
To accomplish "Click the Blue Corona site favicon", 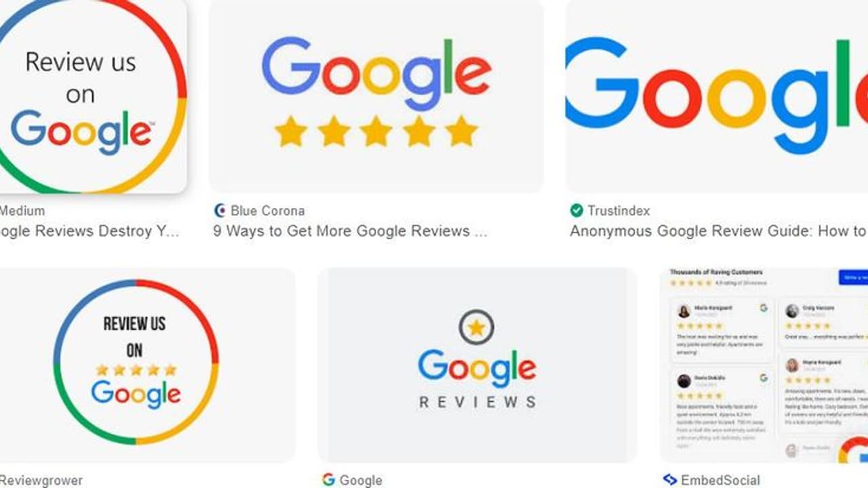I will click(220, 211).
